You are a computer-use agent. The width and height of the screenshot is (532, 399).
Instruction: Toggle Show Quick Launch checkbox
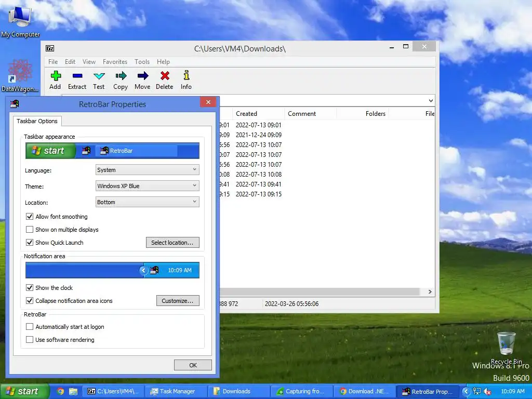point(30,243)
